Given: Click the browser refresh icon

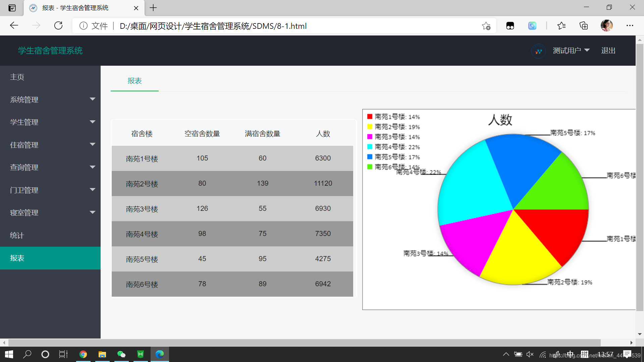Looking at the screenshot, I should tap(58, 26).
